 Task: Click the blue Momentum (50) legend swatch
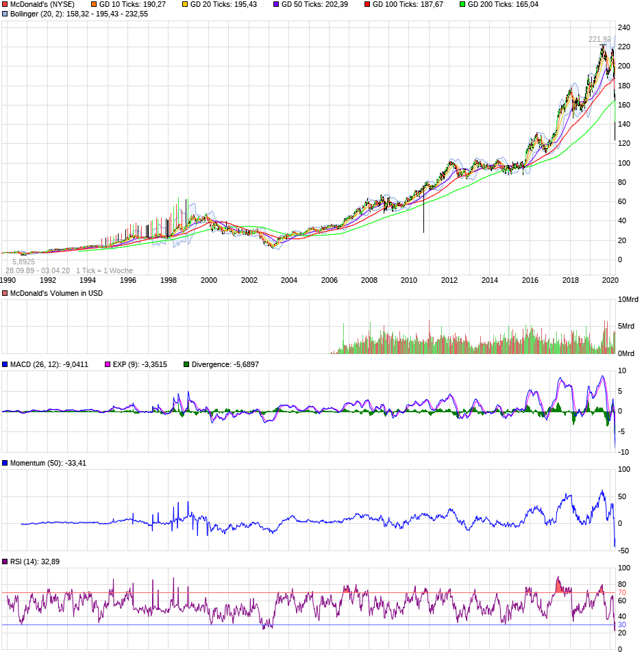pyautogui.click(x=5, y=463)
